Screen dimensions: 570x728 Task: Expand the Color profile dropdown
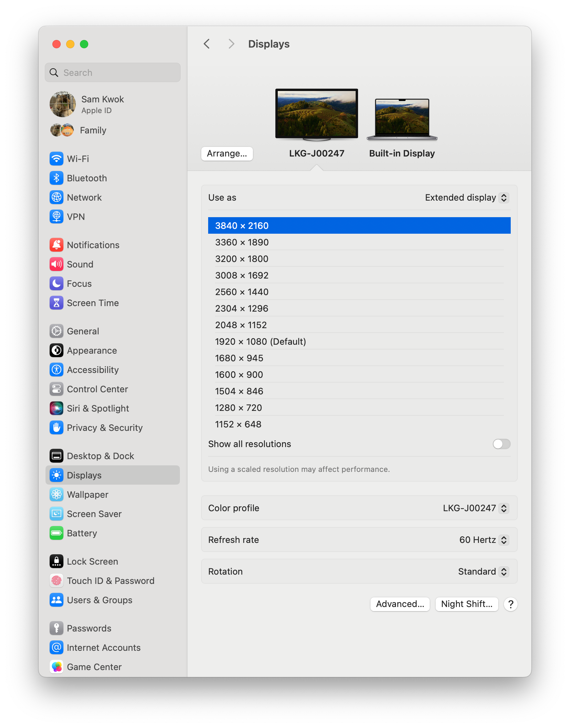tap(476, 508)
